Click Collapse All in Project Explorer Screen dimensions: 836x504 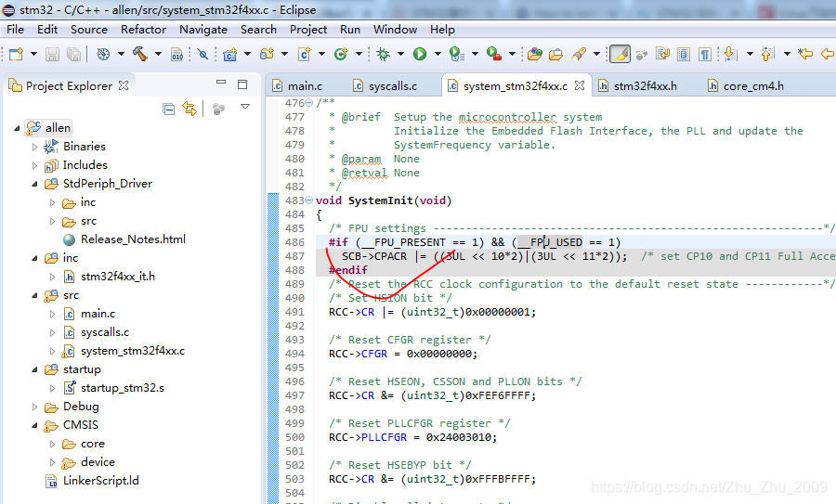(x=168, y=110)
